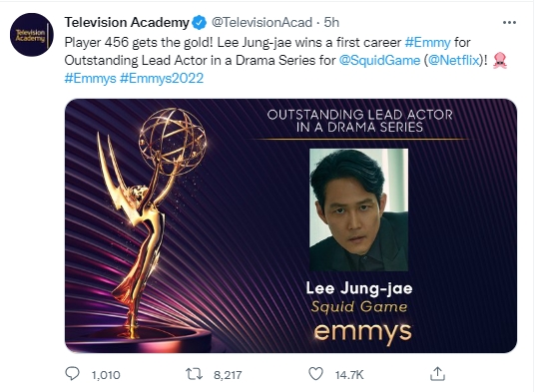Open the @SquidGame mention

pyautogui.click(x=379, y=60)
